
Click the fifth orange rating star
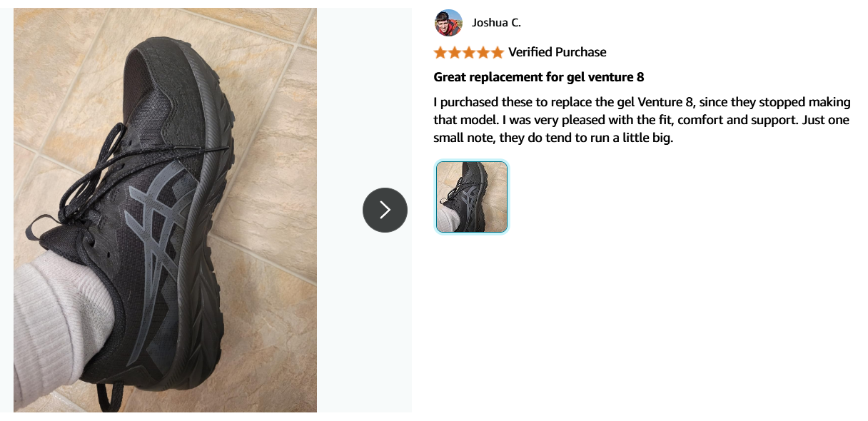tap(498, 52)
